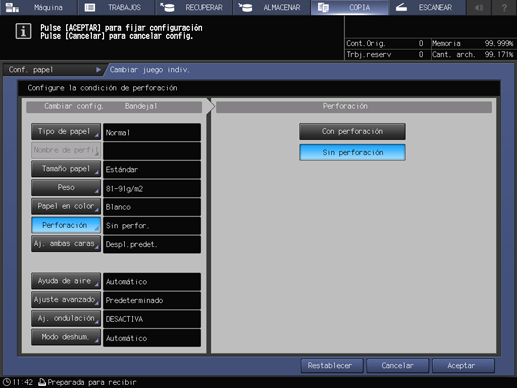Screen dimensions: 517x388
Task: Click the empty Nombre de perfil field
Action: click(152, 151)
